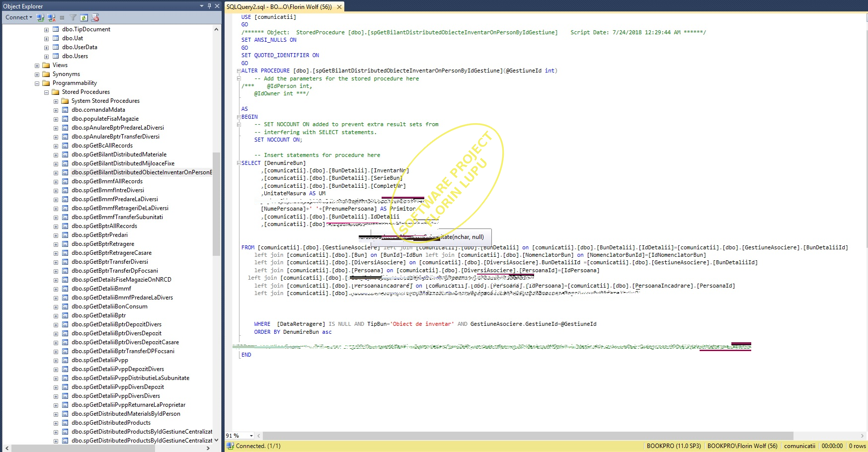Screen dimensions: 868x452
Task: Click the dbo.spGetBcAllRecords procedure icon
Action: pos(65,146)
